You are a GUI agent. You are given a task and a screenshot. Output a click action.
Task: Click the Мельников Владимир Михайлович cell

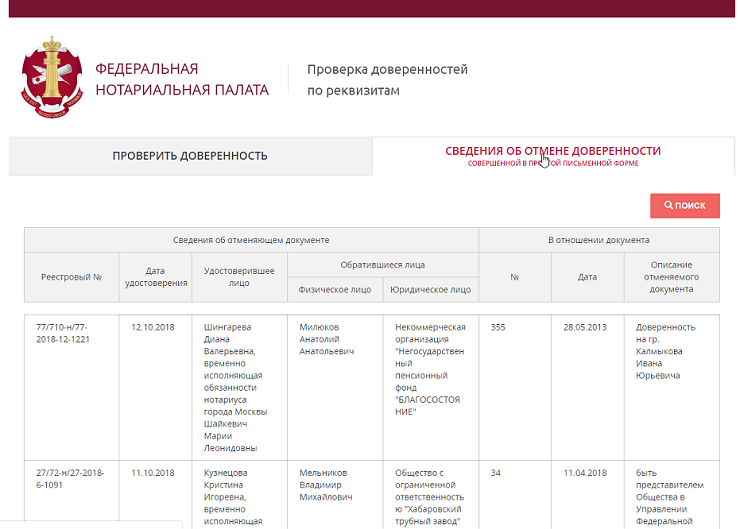[335, 495]
